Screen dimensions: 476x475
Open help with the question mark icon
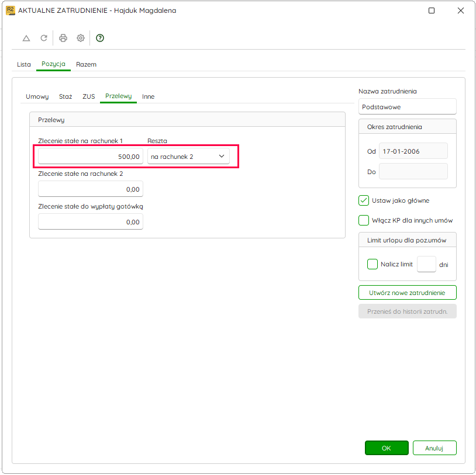pyautogui.click(x=100, y=38)
